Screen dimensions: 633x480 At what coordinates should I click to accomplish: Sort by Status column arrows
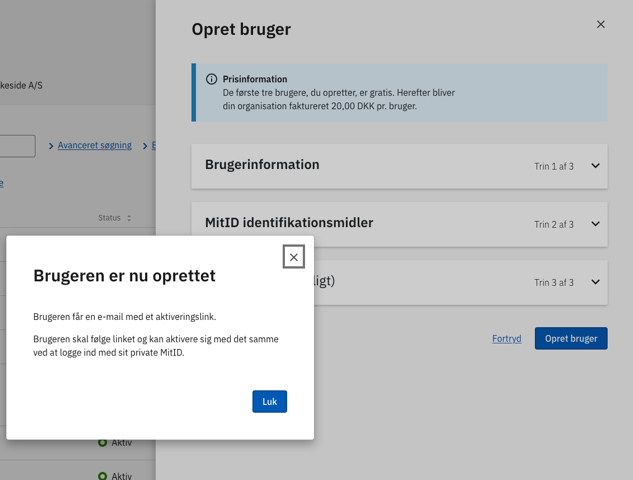point(129,218)
